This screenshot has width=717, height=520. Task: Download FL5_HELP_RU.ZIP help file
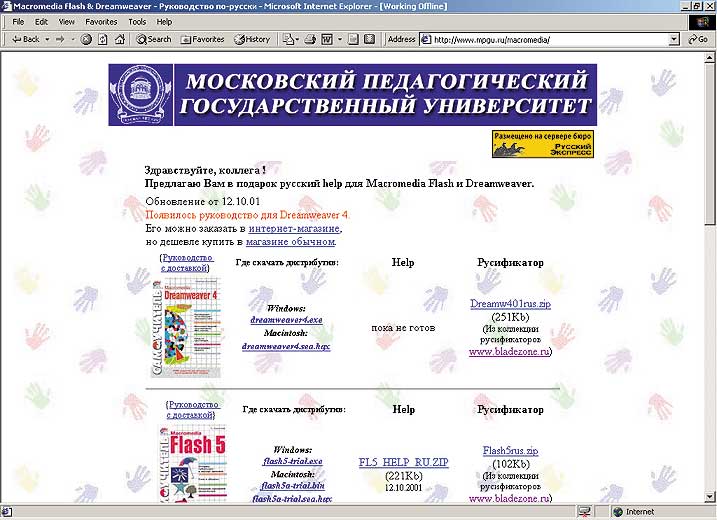pos(403,462)
